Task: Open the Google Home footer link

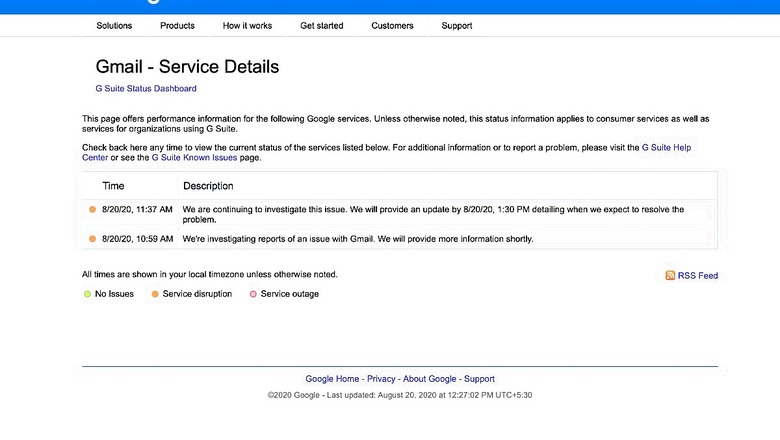Action: (x=332, y=379)
